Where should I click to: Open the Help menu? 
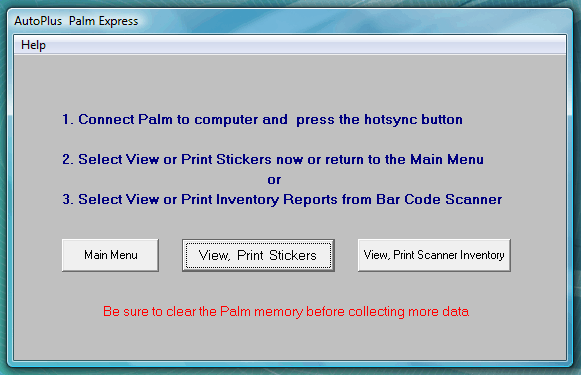(33, 45)
